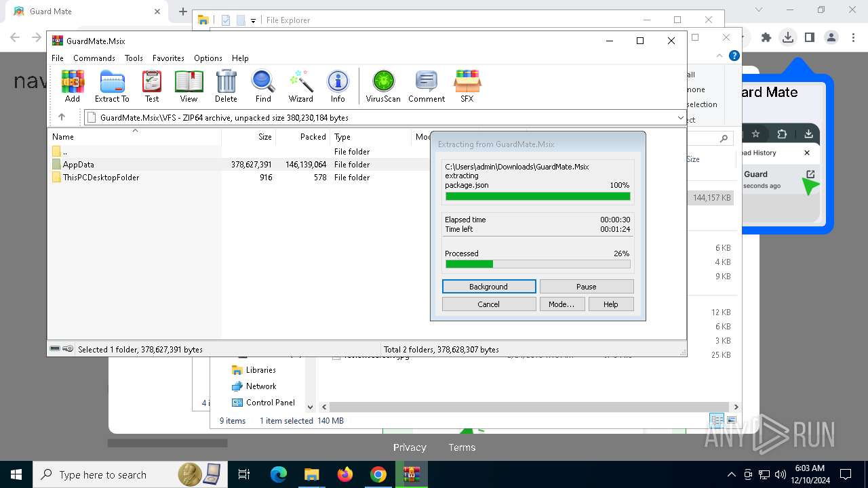868x488 pixels.
Task: Click the Task View taskbar icon
Action: point(245,474)
